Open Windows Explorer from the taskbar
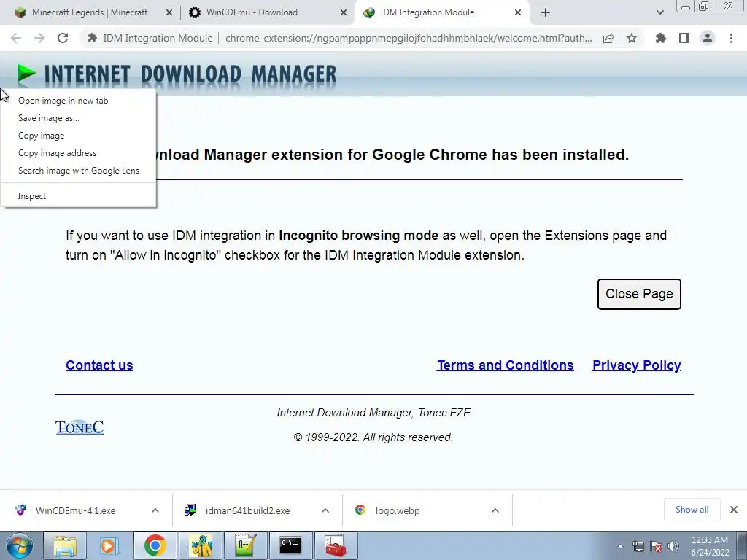 click(65, 545)
